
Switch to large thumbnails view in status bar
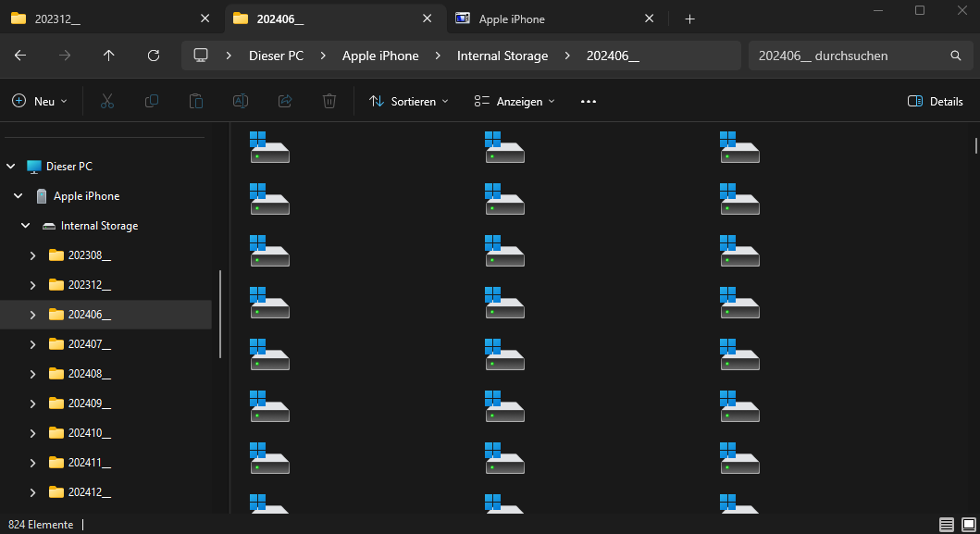pos(968,525)
